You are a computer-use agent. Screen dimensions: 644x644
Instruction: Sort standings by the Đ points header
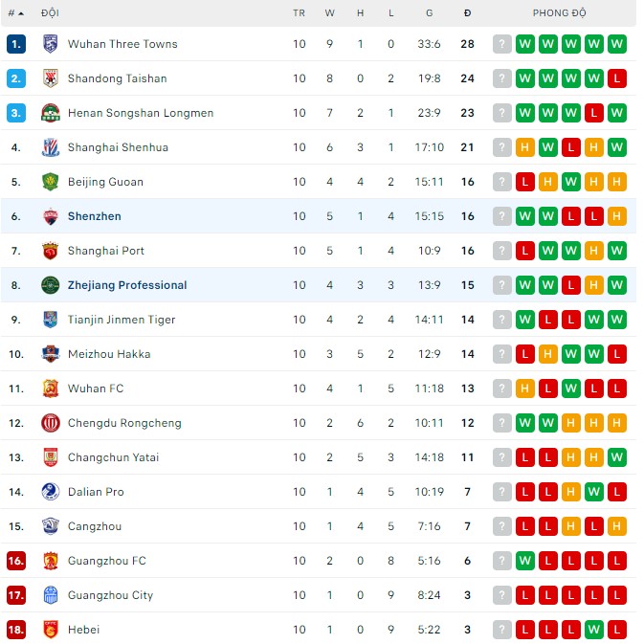[467, 13]
